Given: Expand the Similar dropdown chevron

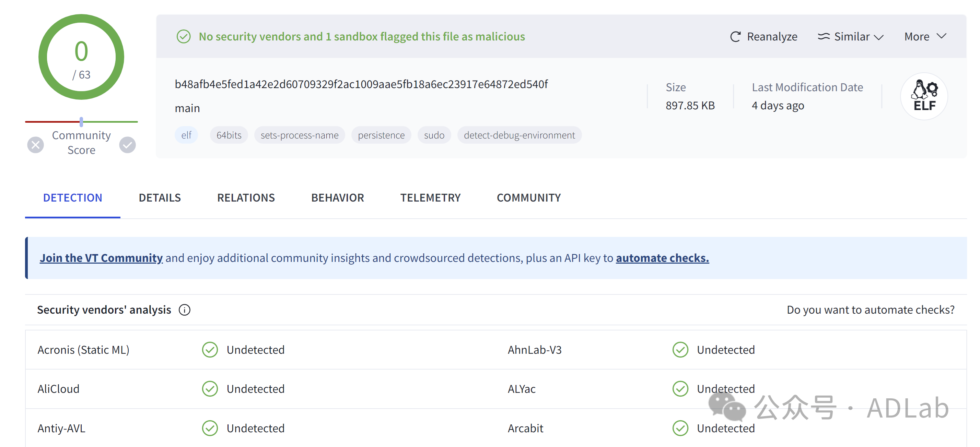Looking at the screenshot, I should pos(878,37).
